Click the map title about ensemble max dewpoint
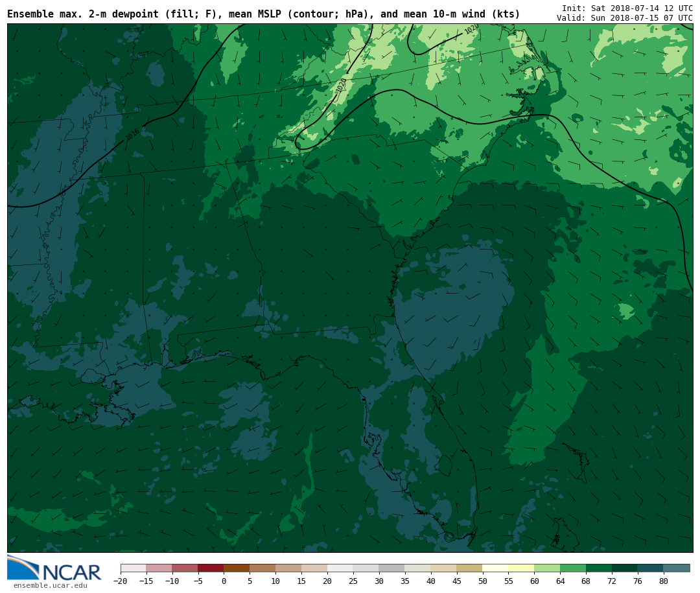The height and width of the screenshot is (593, 700). click(263, 14)
